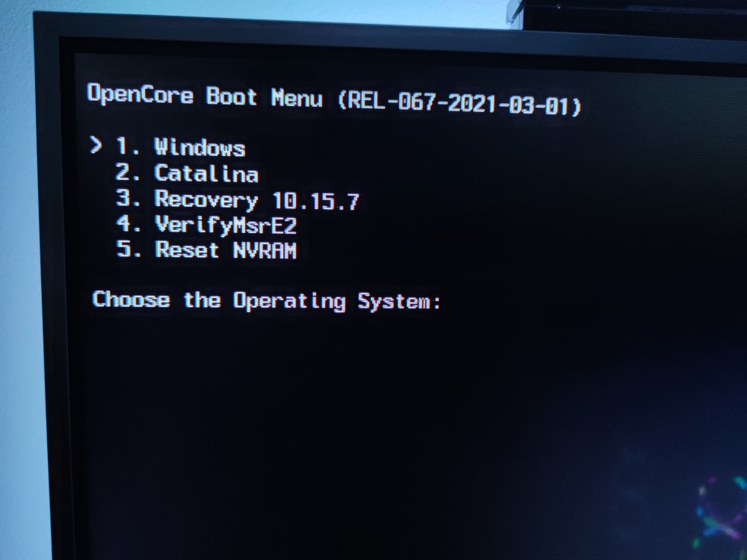Choose the Catalina boot entry
Image resolution: width=747 pixels, height=560 pixels.
[x=187, y=173]
